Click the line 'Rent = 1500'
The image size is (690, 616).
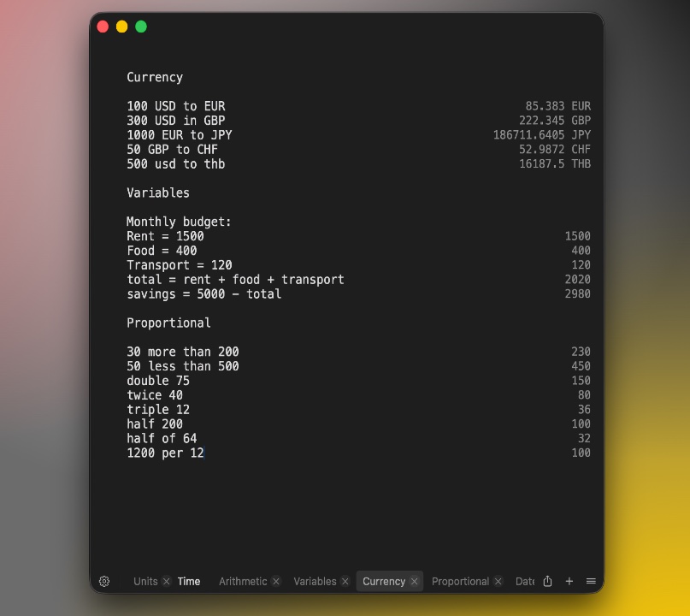pos(166,236)
